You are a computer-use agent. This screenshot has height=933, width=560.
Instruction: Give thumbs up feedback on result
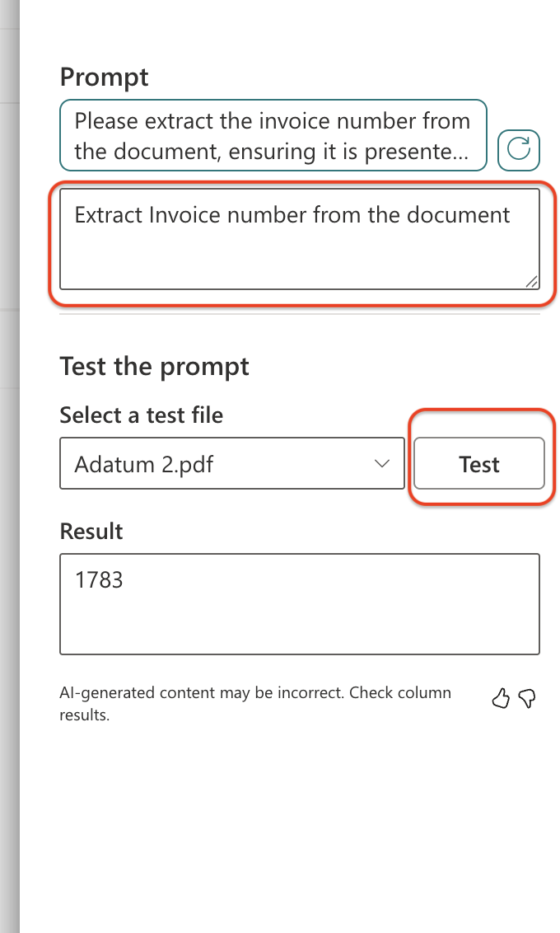(501, 698)
